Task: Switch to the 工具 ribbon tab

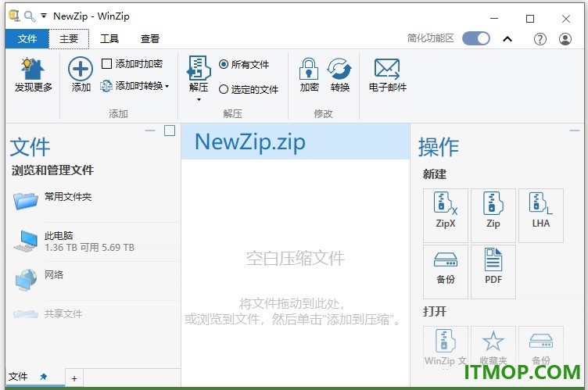Action: click(x=109, y=38)
